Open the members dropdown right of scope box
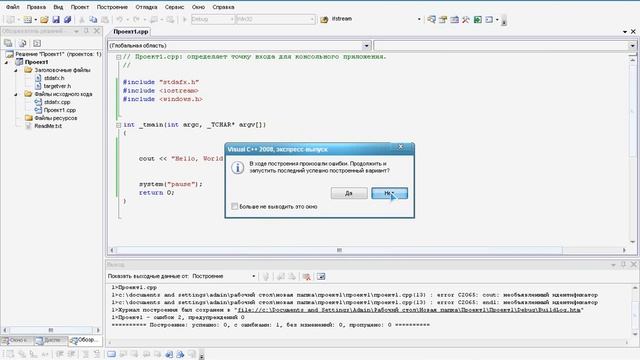640x360 pixels. click(x=632, y=45)
